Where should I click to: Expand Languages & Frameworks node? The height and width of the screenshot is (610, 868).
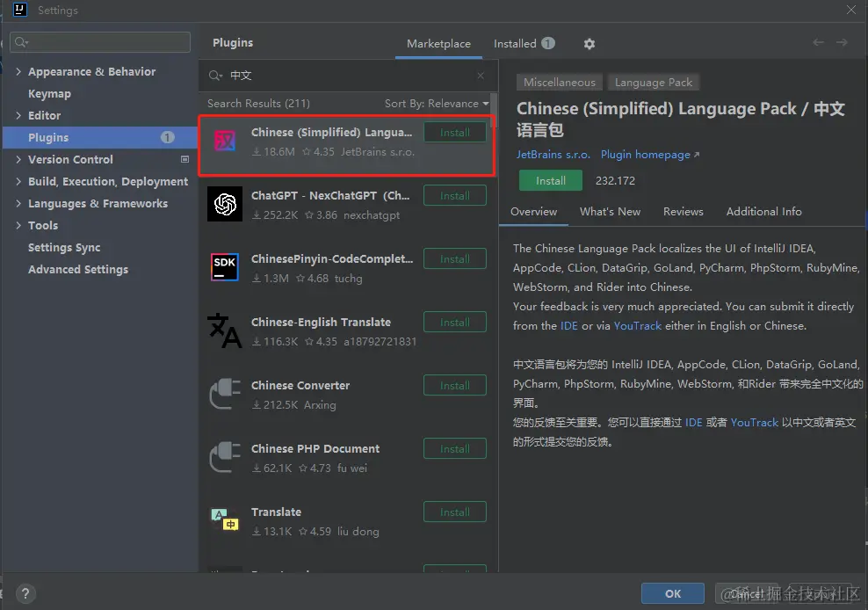point(18,203)
